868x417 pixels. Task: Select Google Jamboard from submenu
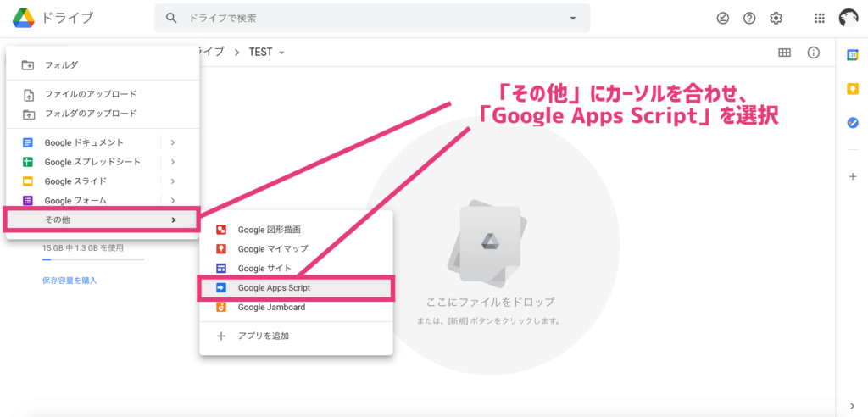click(x=296, y=307)
